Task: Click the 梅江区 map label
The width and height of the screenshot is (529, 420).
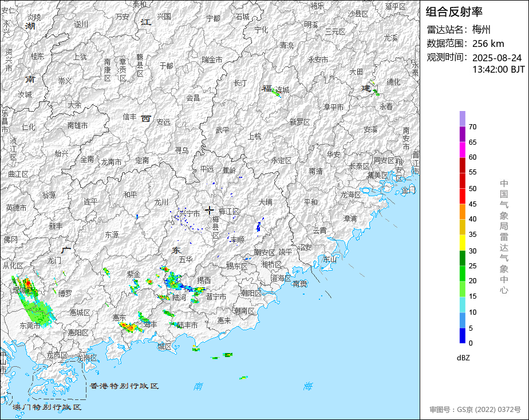Action: pos(229,211)
